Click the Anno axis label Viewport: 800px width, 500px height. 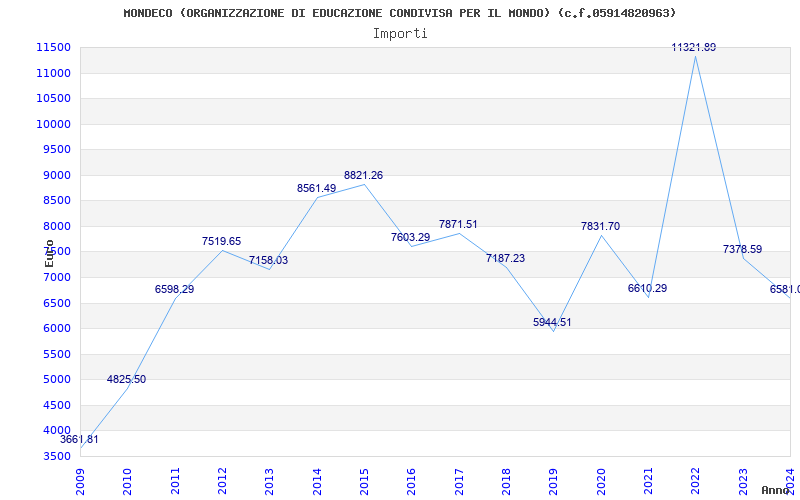pyautogui.click(x=776, y=490)
